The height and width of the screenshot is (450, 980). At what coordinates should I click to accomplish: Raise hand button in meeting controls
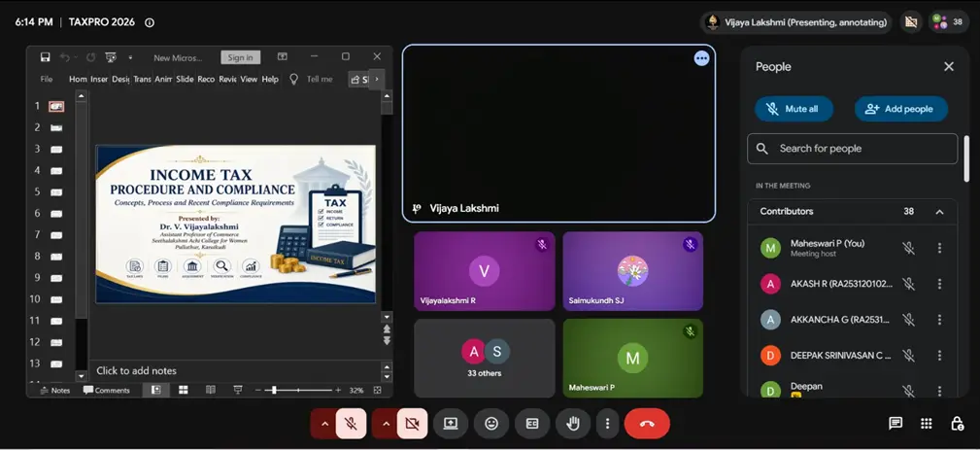[572, 424]
